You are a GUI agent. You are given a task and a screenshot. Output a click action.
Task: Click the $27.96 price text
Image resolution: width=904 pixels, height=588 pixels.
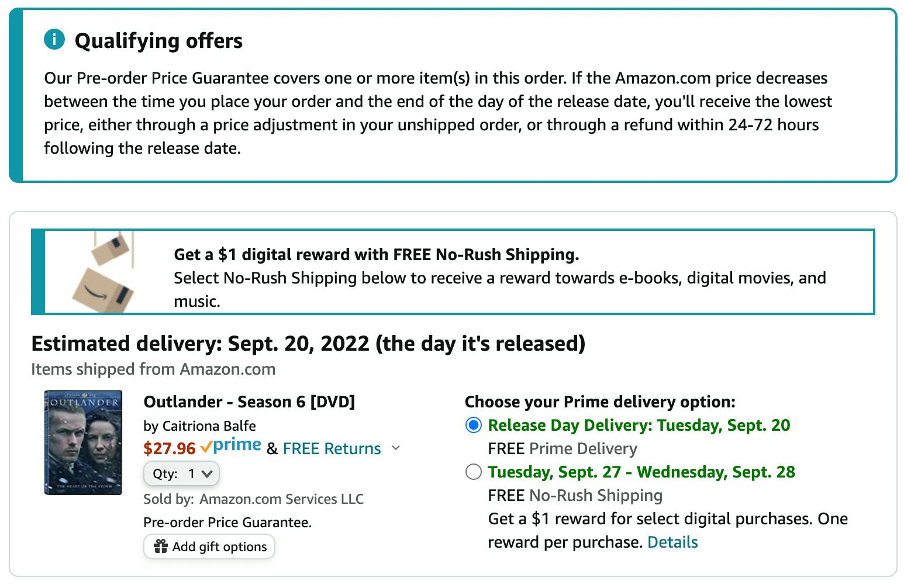point(170,448)
